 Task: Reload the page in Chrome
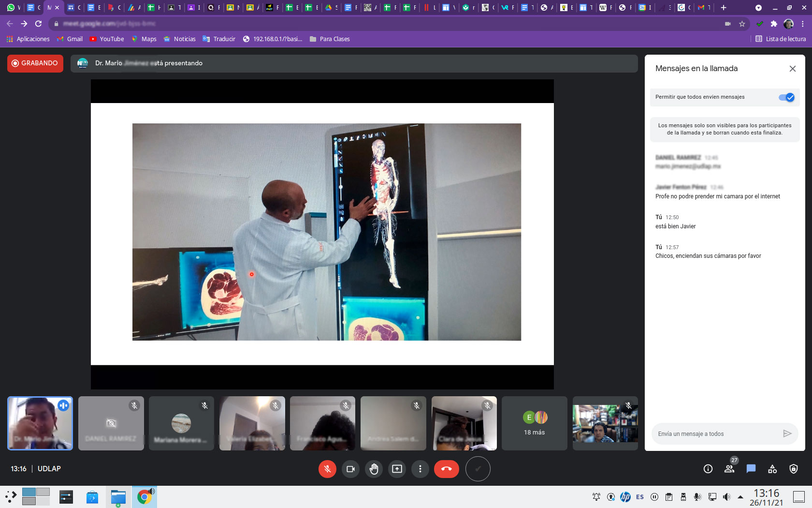[39, 24]
